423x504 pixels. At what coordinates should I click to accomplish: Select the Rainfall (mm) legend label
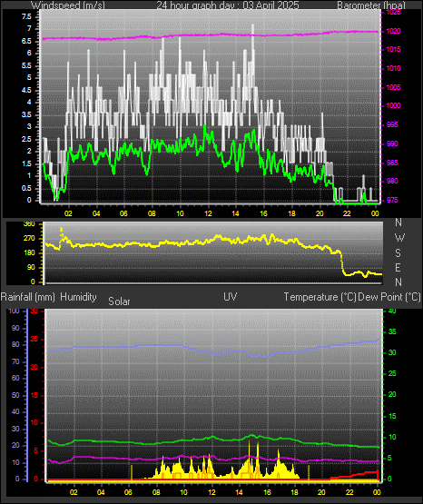(x=27, y=297)
